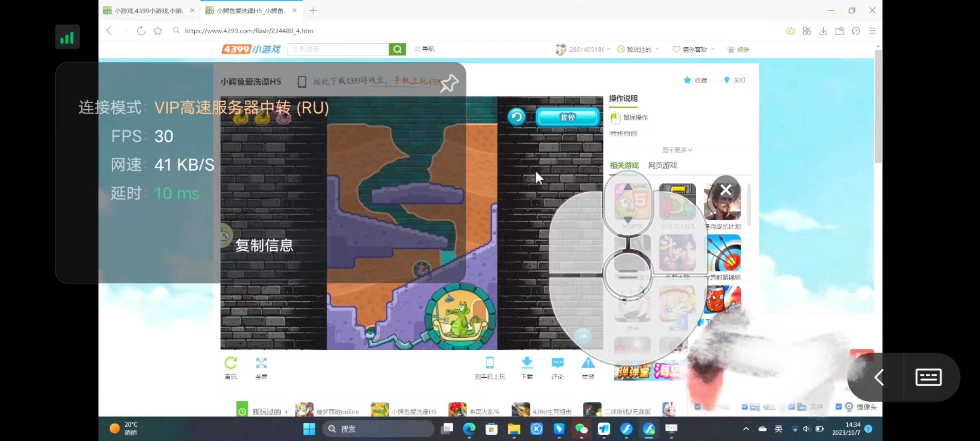The image size is (980, 441).
Task: Open 寿司大乱斗 from played games
Action: [474, 410]
